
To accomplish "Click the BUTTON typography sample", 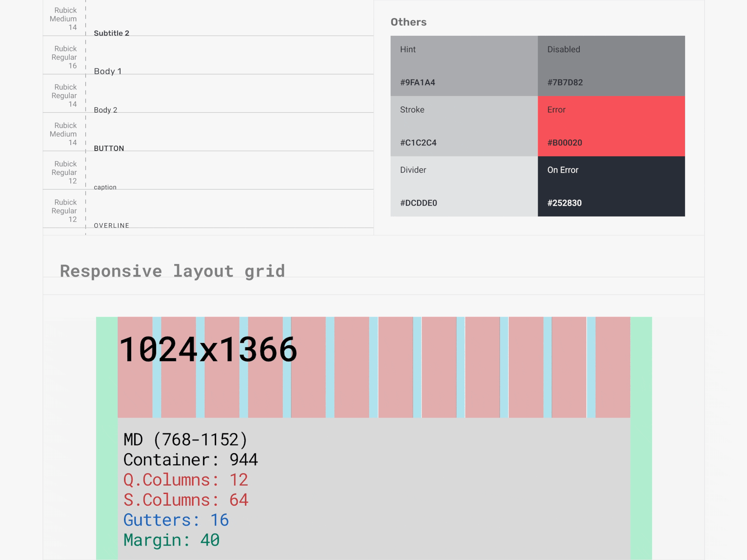I will point(109,148).
